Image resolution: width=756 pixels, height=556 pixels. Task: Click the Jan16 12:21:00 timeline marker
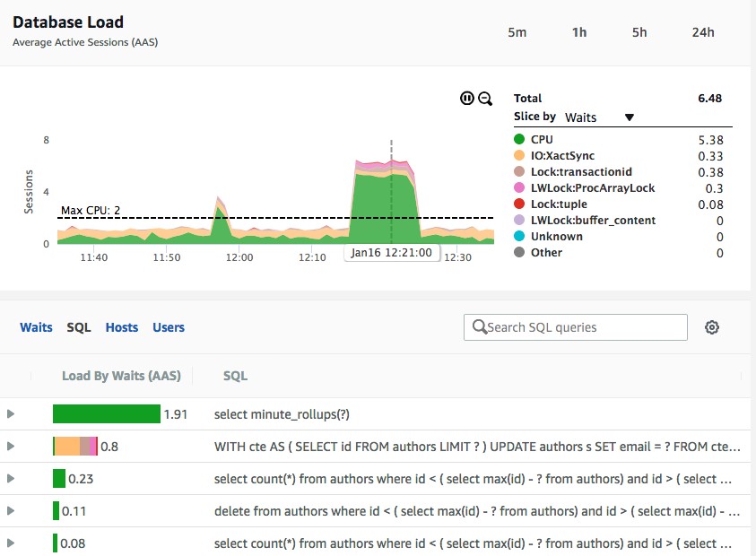point(392,253)
